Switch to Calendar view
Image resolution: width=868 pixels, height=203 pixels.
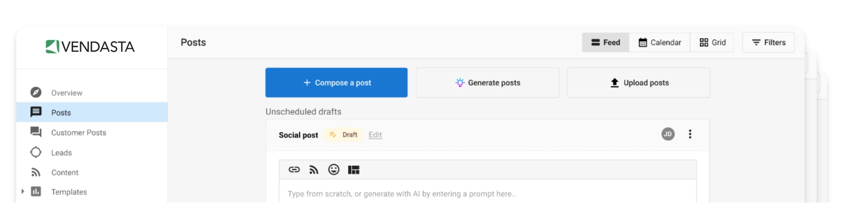tap(659, 43)
